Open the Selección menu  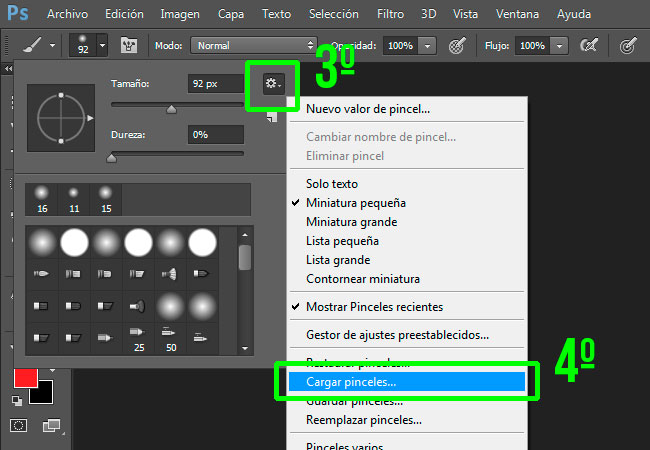(334, 14)
